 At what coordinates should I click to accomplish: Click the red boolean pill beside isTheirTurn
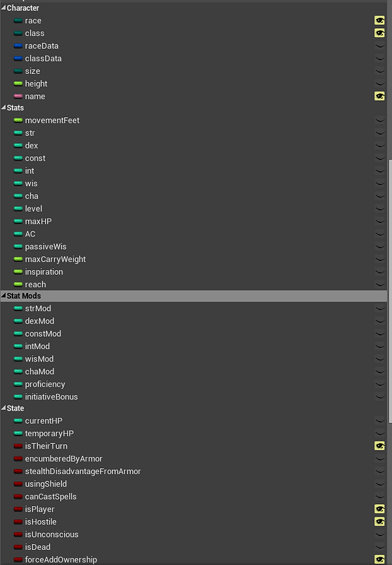pyautogui.click(x=18, y=446)
